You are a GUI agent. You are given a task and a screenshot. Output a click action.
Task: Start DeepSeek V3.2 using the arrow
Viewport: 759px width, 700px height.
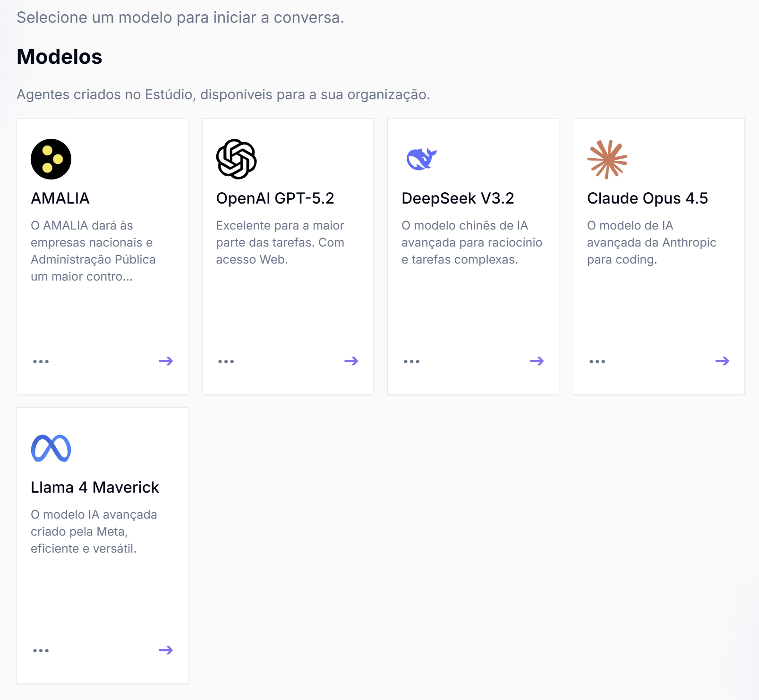537,361
